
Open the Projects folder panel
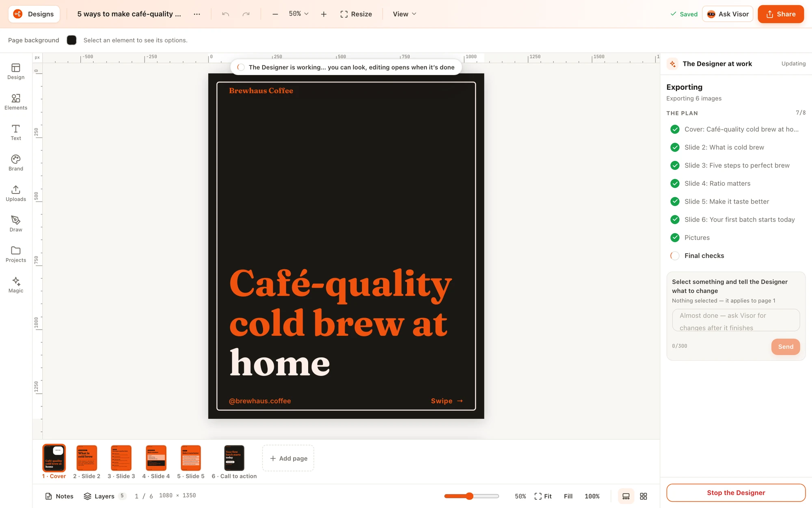(x=16, y=254)
